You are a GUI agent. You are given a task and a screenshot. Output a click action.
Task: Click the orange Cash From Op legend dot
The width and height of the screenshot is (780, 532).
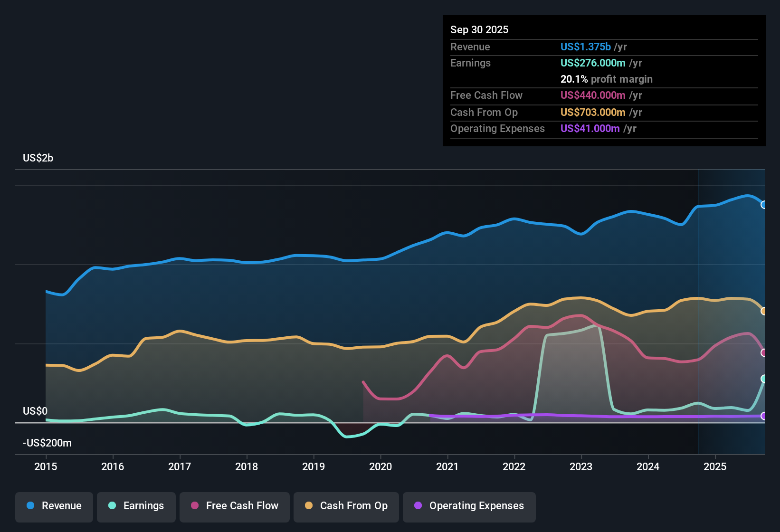(309, 506)
